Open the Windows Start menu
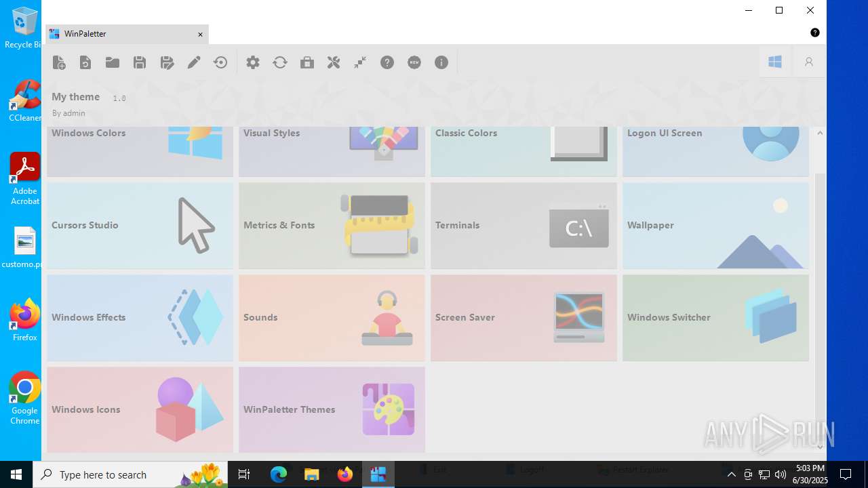The height and width of the screenshot is (488, 868). (16, 474)
